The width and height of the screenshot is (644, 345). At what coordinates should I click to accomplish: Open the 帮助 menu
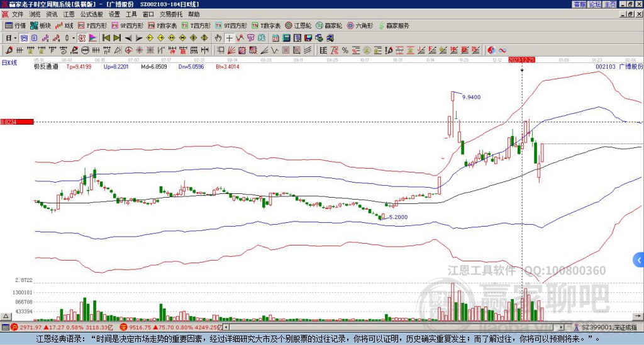tap(194, 14)
